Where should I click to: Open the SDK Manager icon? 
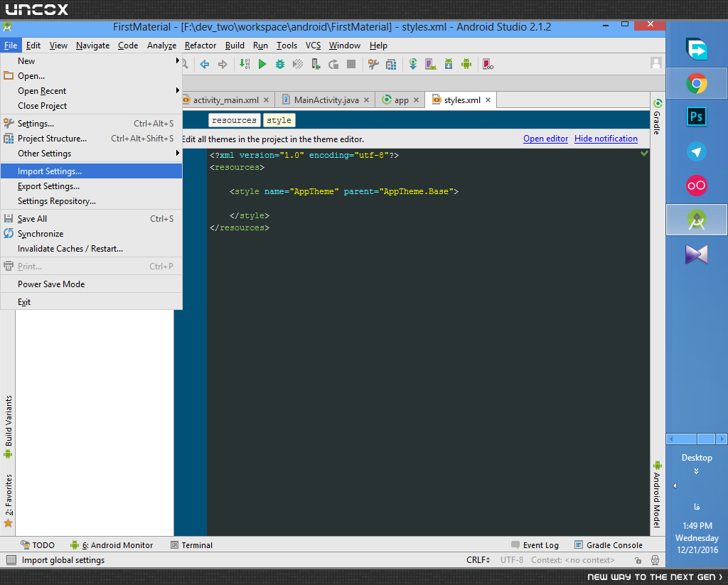tap(449, 64)
